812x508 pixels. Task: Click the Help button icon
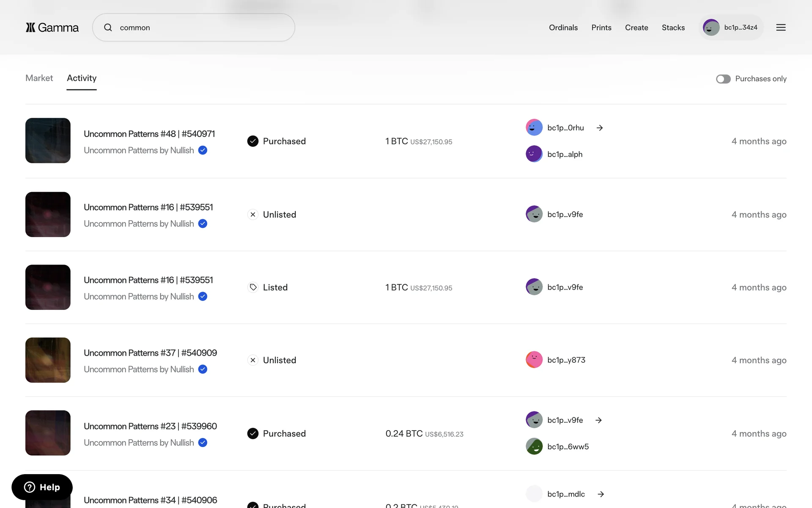(30, 487)
